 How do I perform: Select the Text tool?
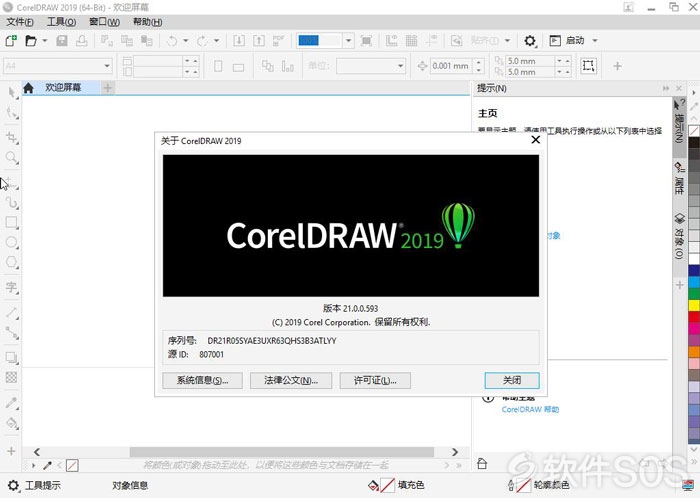pyautogui.click(x=12, y=287)
